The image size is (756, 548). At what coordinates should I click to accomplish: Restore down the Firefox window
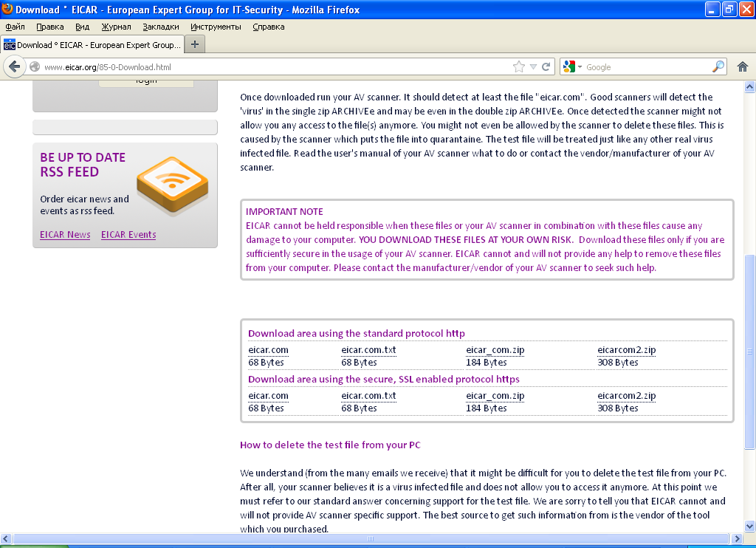(x=729, y=9)
